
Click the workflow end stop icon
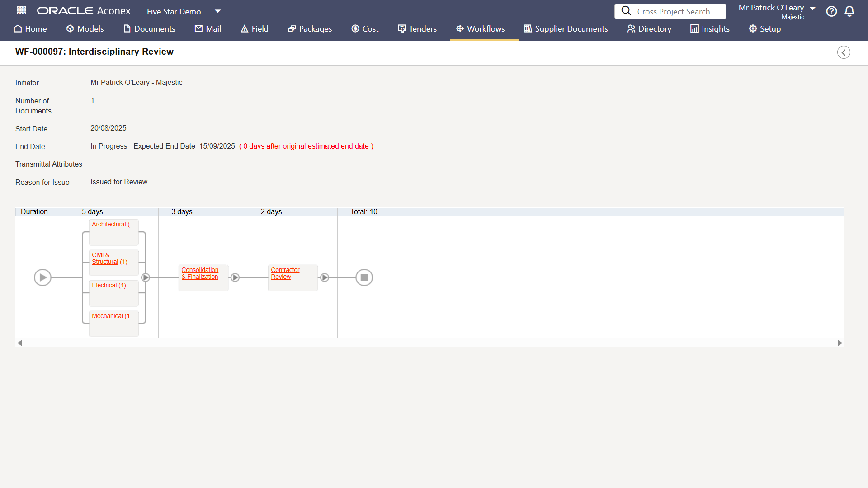coord(364,277)
